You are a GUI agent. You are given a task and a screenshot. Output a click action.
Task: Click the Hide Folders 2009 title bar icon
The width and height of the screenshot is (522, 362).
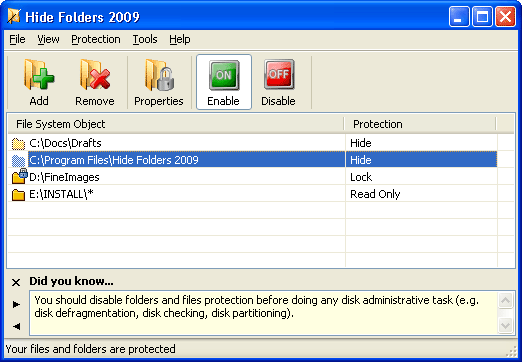coord(14,16)
